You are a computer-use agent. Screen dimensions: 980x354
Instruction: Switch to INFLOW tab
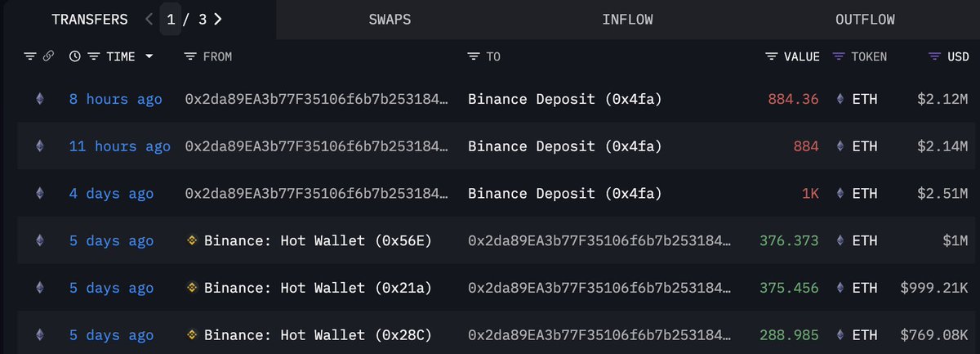pyautogui.click(x=627, y=19)
